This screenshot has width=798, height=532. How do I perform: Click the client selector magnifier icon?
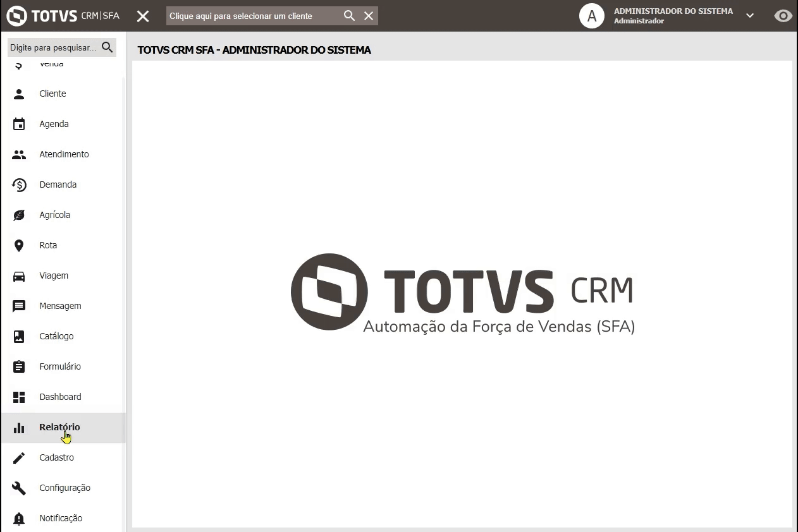(x=349, y=16)
